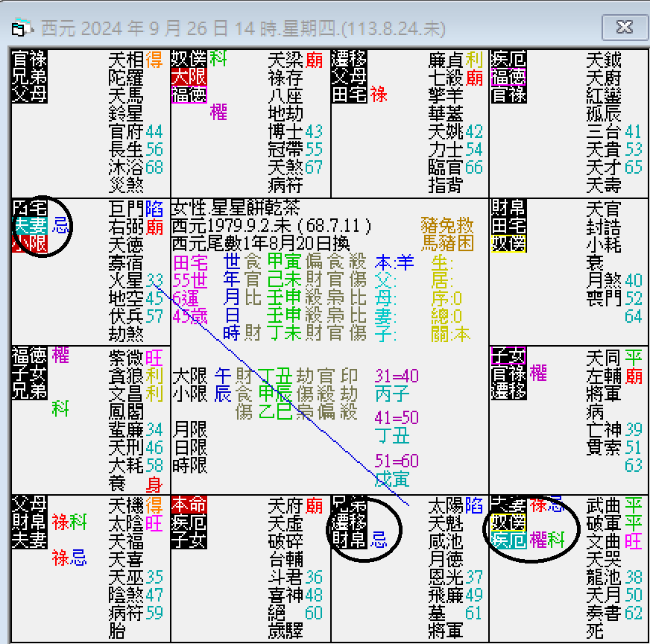Click the 時限 label in the center
This screenshot has height=644, width=650.
pos(189,465)
